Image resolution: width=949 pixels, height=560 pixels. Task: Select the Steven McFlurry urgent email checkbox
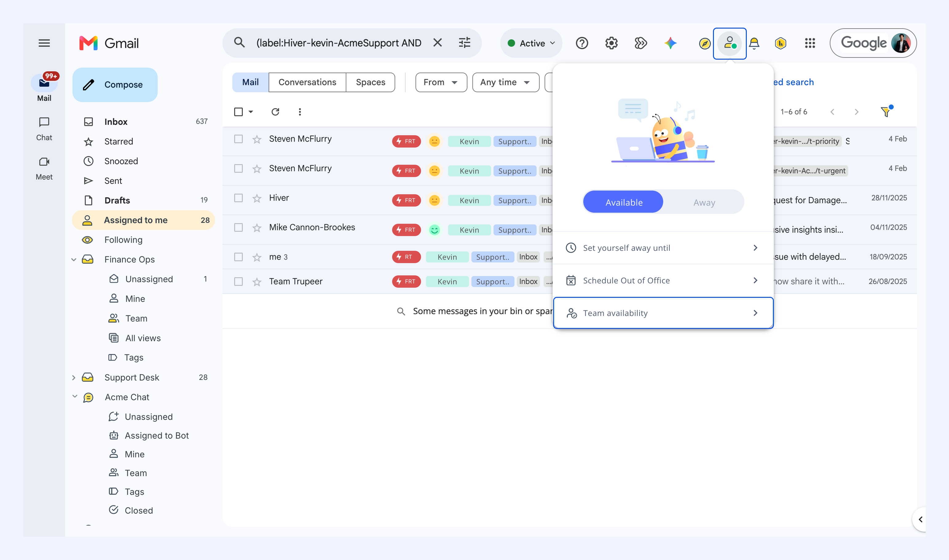coord(238,168)
